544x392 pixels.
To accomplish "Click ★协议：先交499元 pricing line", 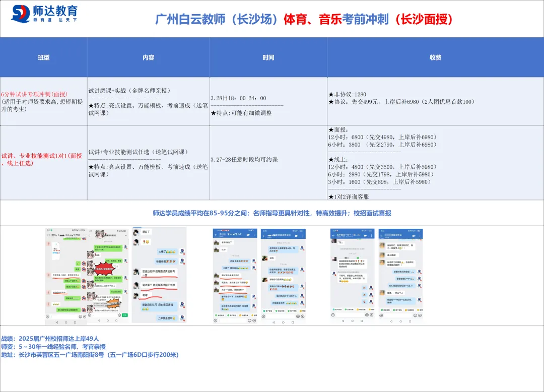I will (x=401, y=102).
